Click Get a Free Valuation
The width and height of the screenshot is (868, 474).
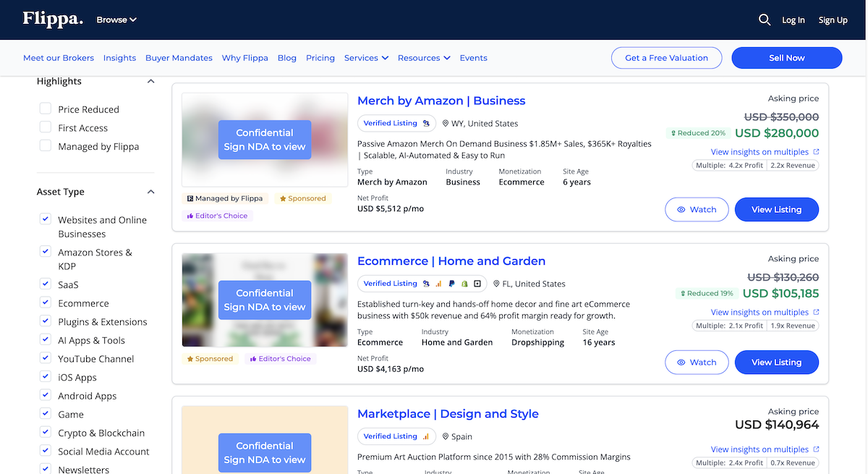pos(667,58)
